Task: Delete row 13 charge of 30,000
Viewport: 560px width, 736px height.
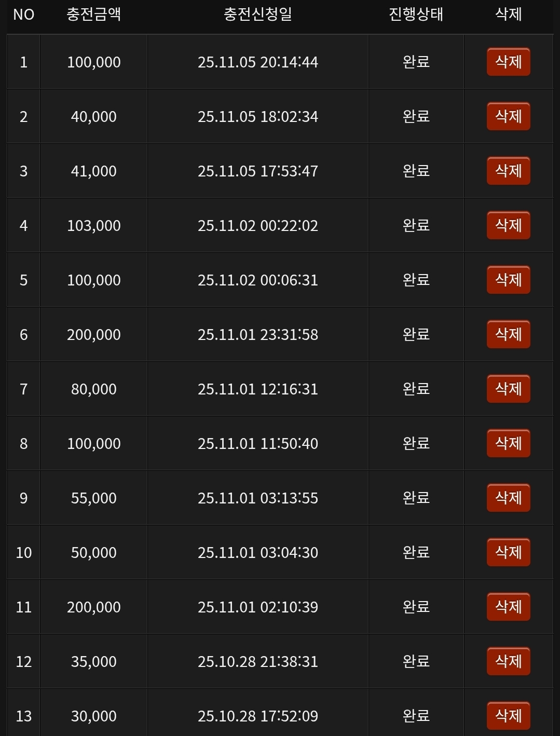Action: (x=508, y=716)
